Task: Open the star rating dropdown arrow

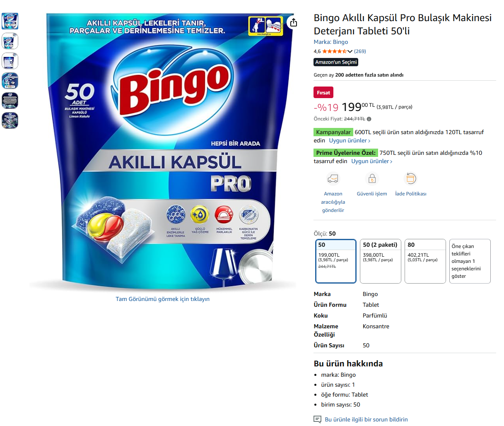Action: (350, 51)
